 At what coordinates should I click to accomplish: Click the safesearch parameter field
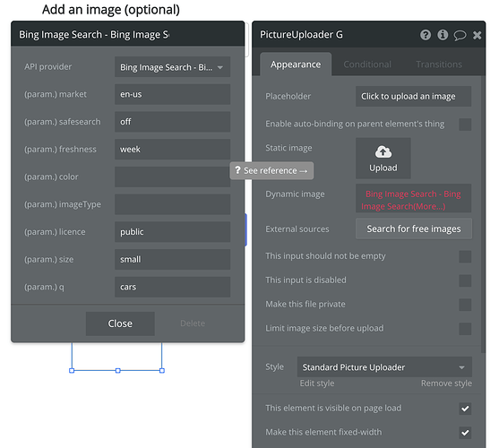[x=173, y=122]
